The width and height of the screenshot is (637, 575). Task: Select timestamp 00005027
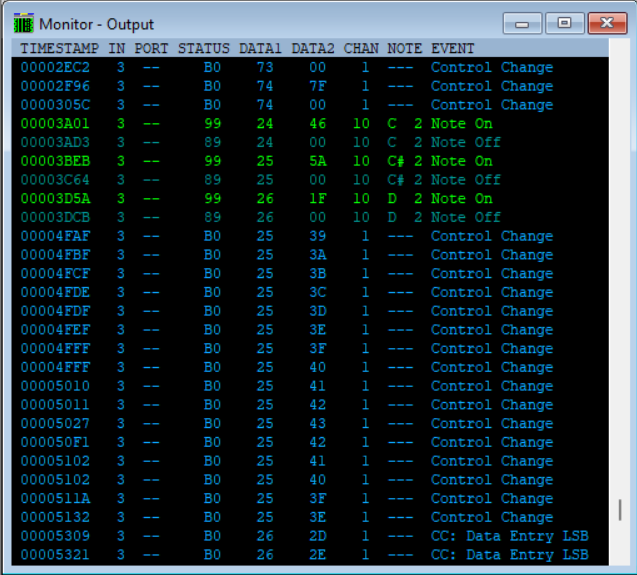click(x=55, y=423)
